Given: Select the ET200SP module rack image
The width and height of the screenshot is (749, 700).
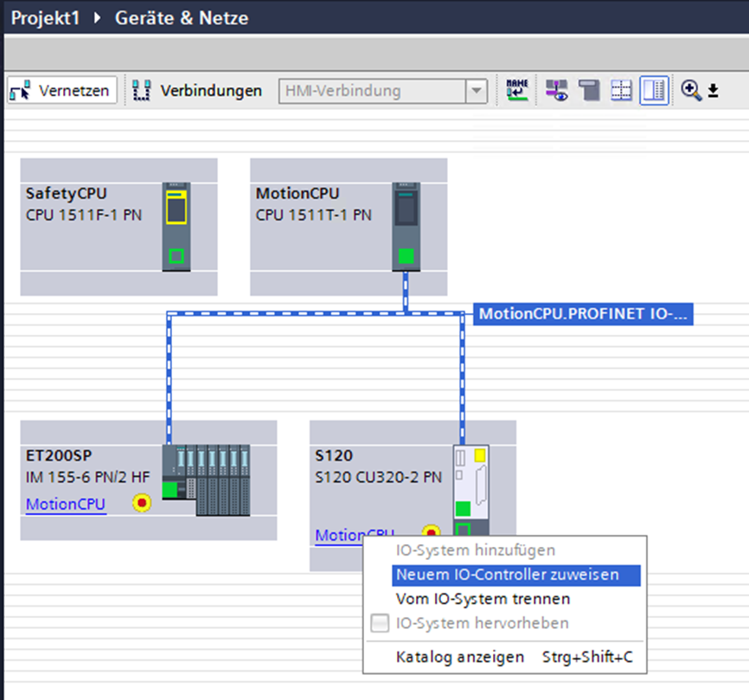Looking at the screenshot, I should pos(207,480).
